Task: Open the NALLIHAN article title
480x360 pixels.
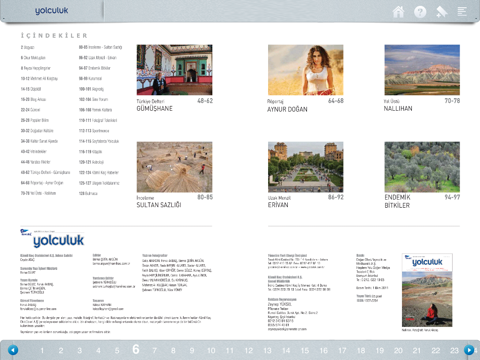Action: (398, 109)
